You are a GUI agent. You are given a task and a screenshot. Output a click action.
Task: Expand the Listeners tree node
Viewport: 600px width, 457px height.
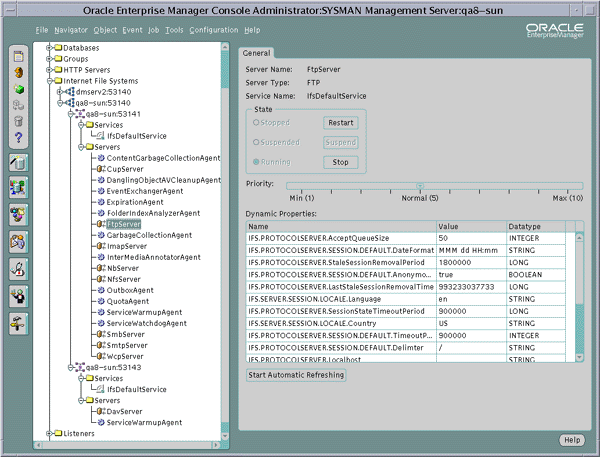(x=49, y=433)
